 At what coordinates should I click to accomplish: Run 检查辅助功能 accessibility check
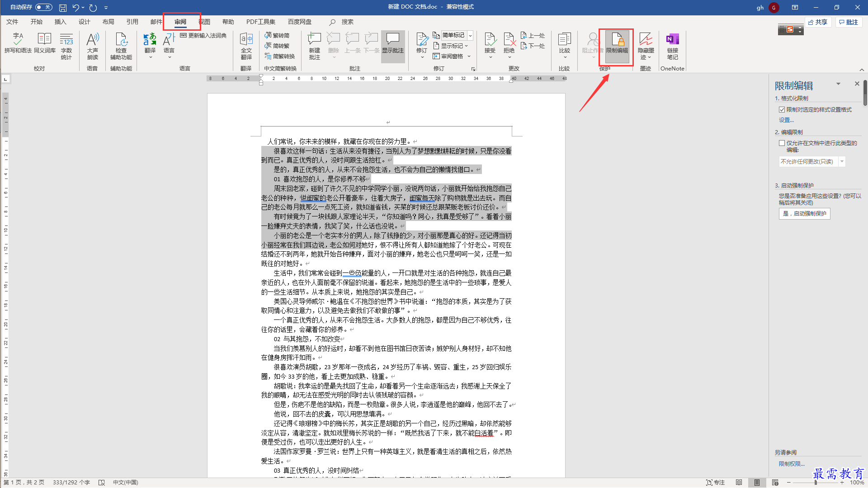[121, 46]
